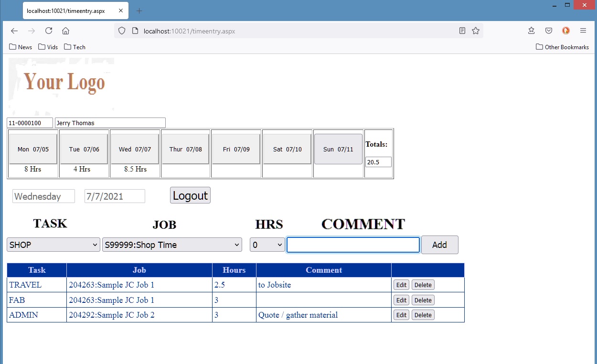597x364 pixels.
Task: Go to the browser Home icon
Action: tap(66, 31)
